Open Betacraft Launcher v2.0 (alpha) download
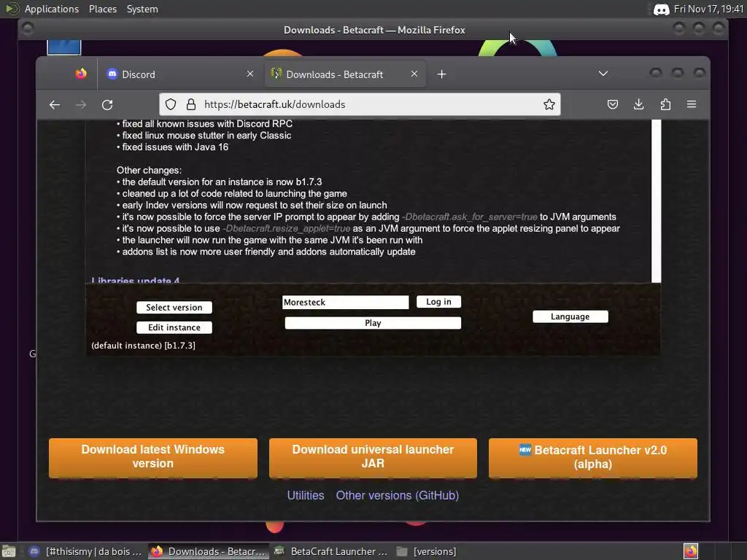 [592, 457]
